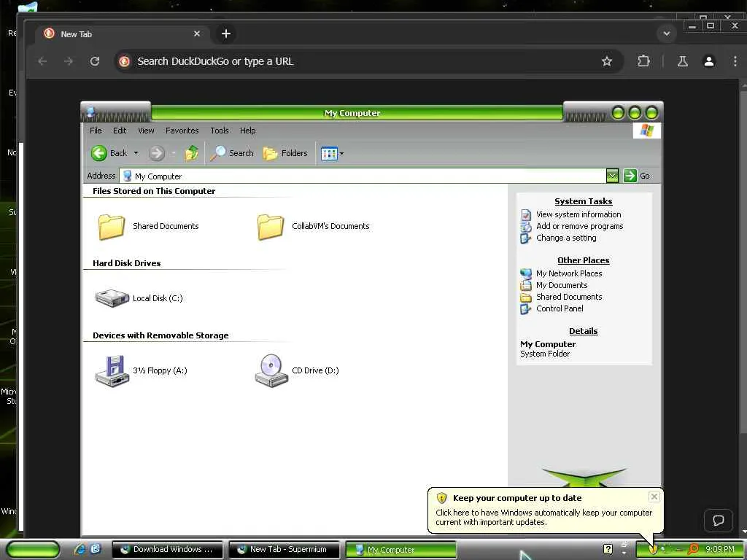Viewport: 747px width, 560px height.
Task: Click View system information link
Action: (x=578, y=214)
